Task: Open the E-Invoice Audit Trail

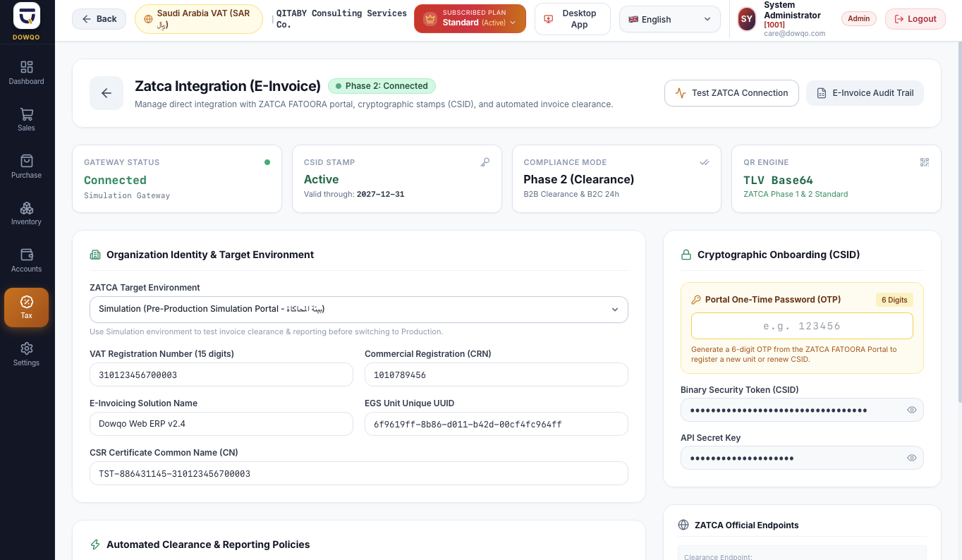Action: point(865,92)
